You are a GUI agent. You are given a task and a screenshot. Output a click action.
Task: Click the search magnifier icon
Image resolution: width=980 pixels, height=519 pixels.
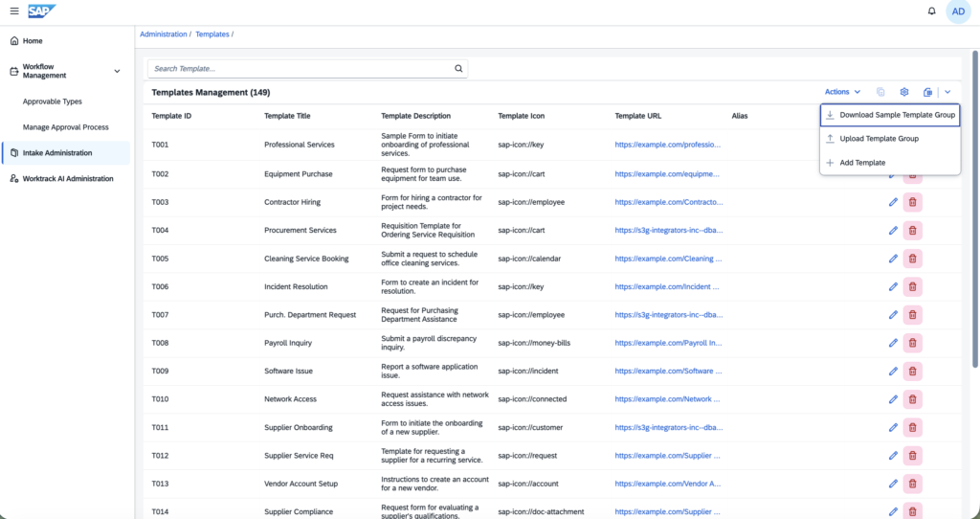pos(458,69)
